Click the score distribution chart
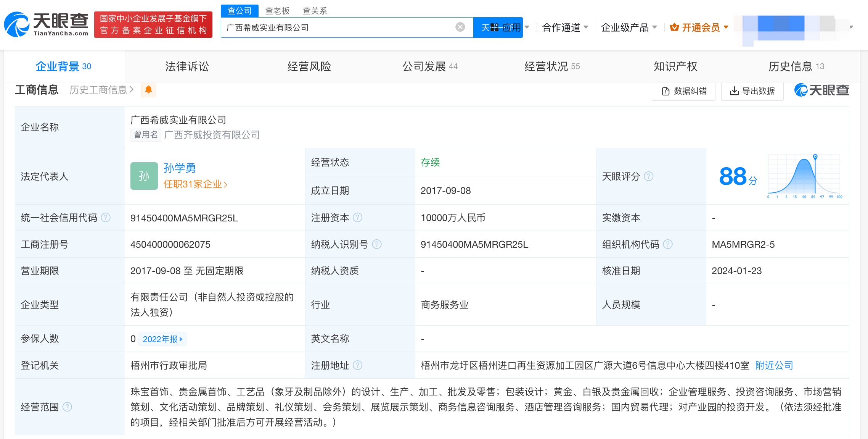 [804, 176]
